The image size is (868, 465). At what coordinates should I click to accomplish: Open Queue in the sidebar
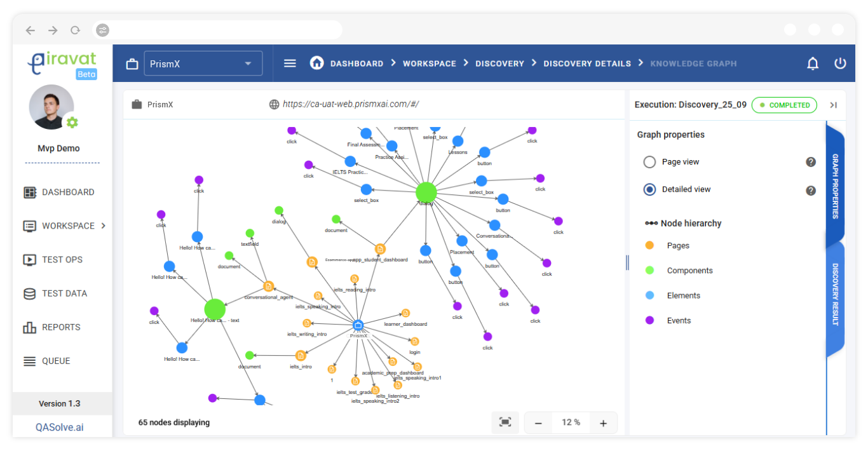point(46,361)
